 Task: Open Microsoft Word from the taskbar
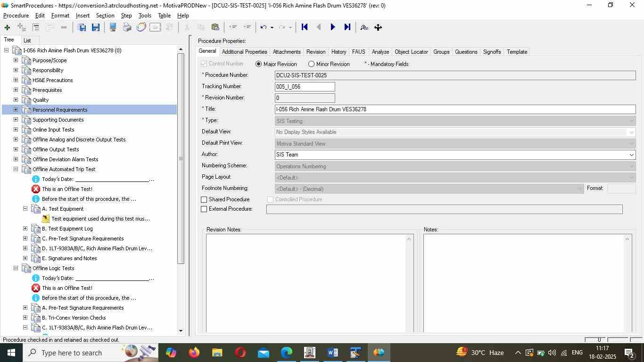tap(332, 353)
